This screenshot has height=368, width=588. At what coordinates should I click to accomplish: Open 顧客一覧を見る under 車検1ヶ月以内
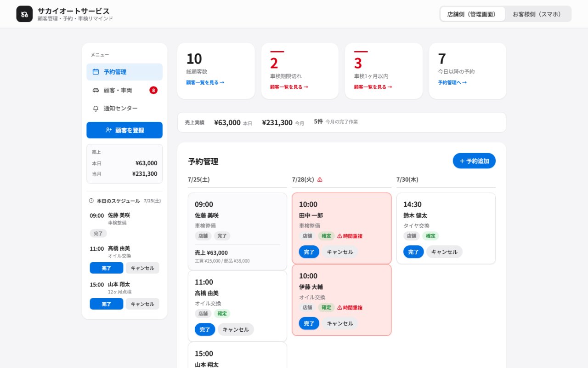373,87
